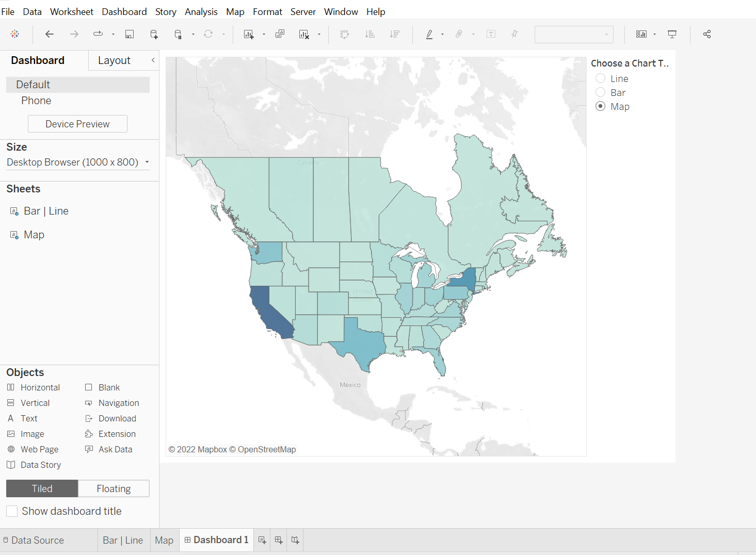This screenshot has width=756, height=555.
Task: Select the Floating layout button
Action: pyautogui.click(x=114, y=488)
